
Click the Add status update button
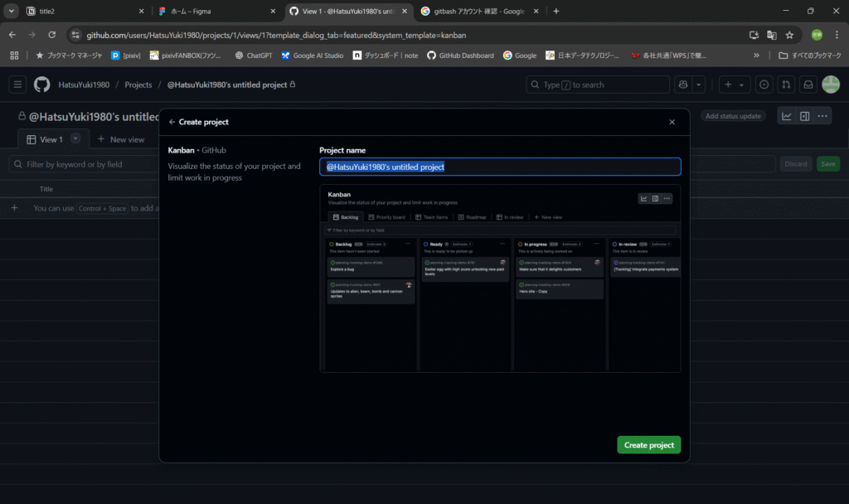[733, 116]
